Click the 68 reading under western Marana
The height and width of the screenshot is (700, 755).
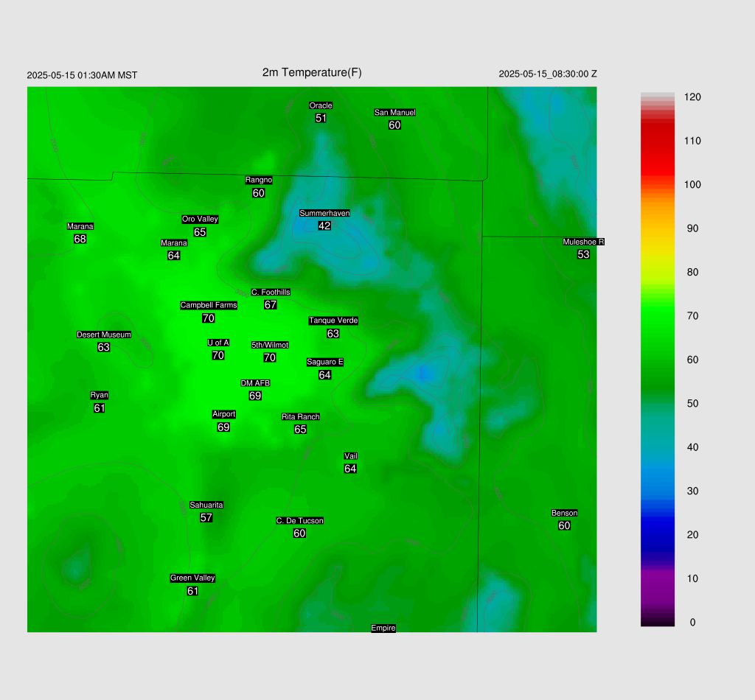click(x=80, y=239)
